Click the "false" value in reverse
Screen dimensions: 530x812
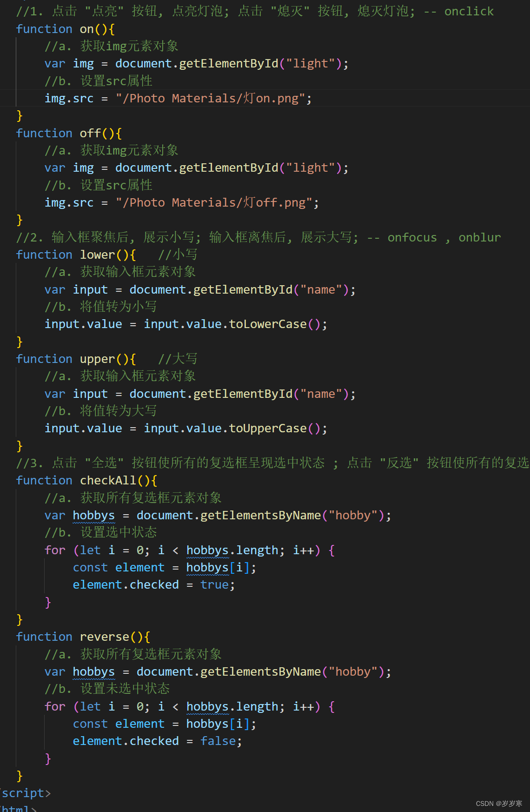pyautogui.click(x=218, y=741)
